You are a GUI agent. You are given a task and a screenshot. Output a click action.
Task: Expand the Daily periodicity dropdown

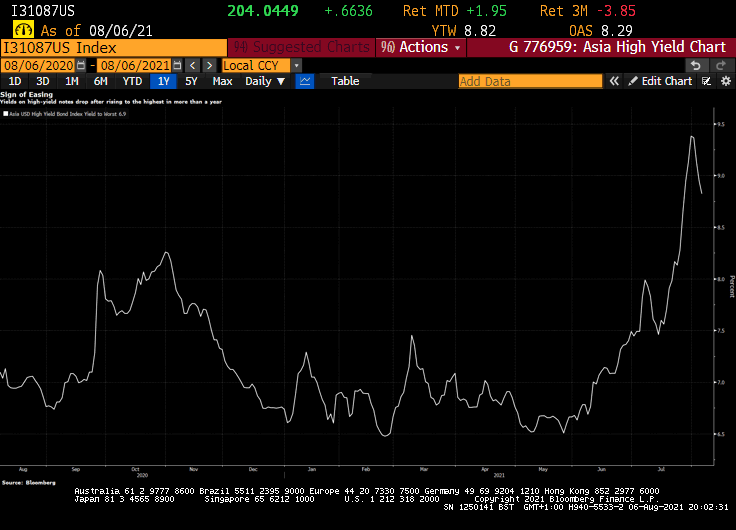[x=265, y=81]
